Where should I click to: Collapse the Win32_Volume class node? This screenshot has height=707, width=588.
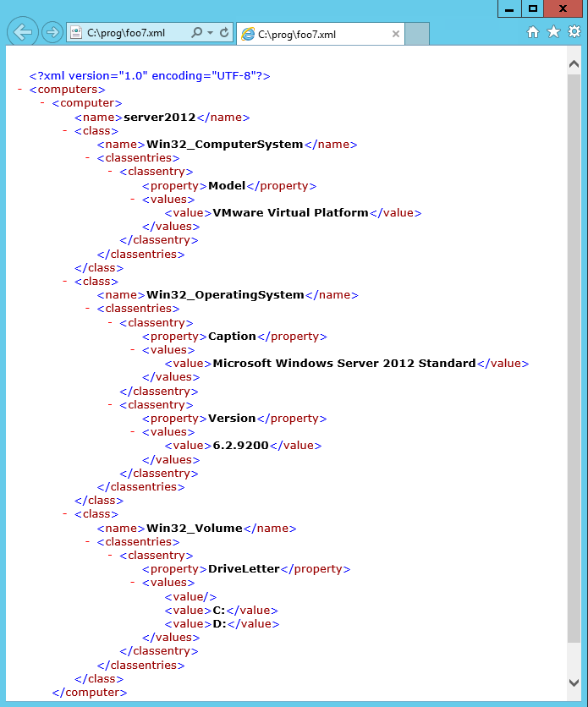click(65, 513)
